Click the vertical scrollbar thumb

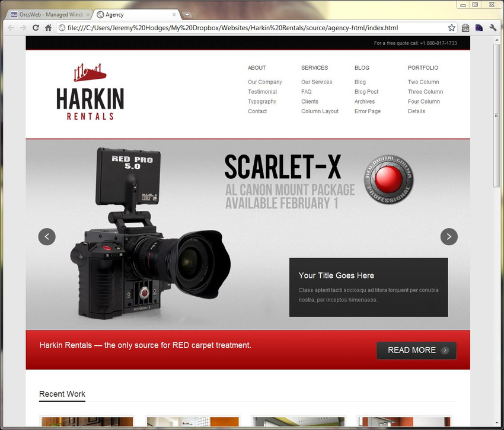[x=497, y=115]
